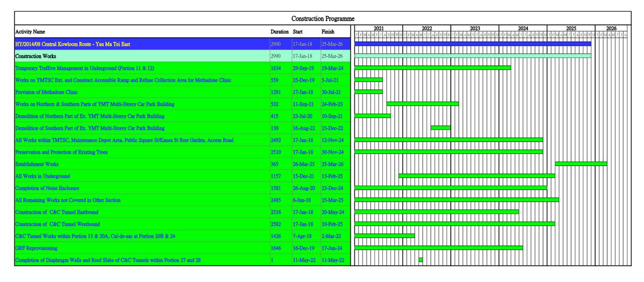Select the blue project summary Gantt bar
Image resolution: width=644 pixels, height=282 pixels.
[x=472, y=44]
